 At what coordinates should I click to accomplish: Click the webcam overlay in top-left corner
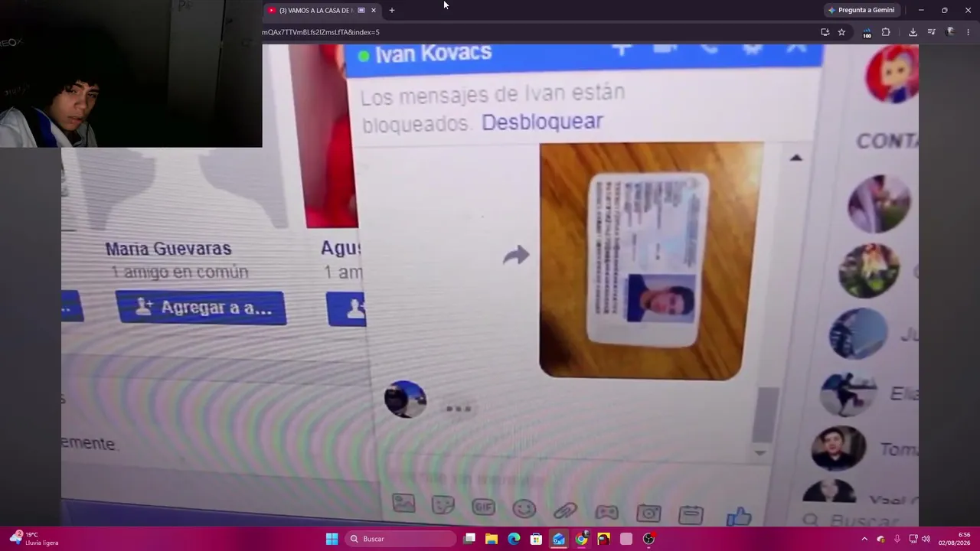click(131, 73)
